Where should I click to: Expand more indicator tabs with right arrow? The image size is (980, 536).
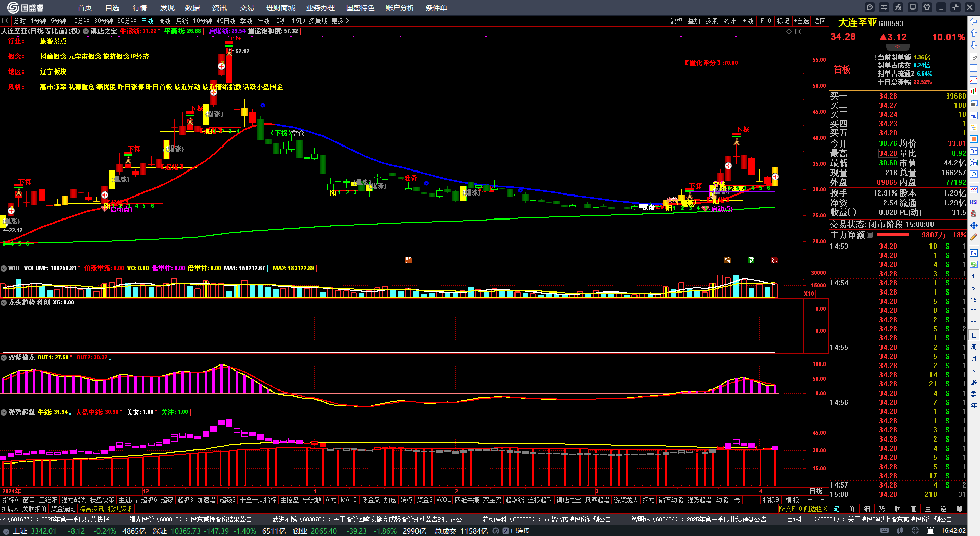tap(746, 500)
